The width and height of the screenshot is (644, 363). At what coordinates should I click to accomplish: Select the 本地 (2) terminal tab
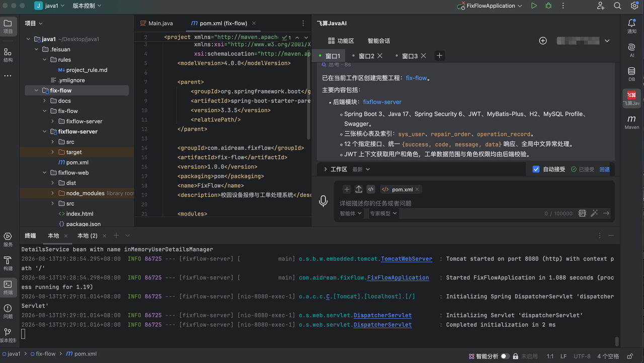pos(87,236)
